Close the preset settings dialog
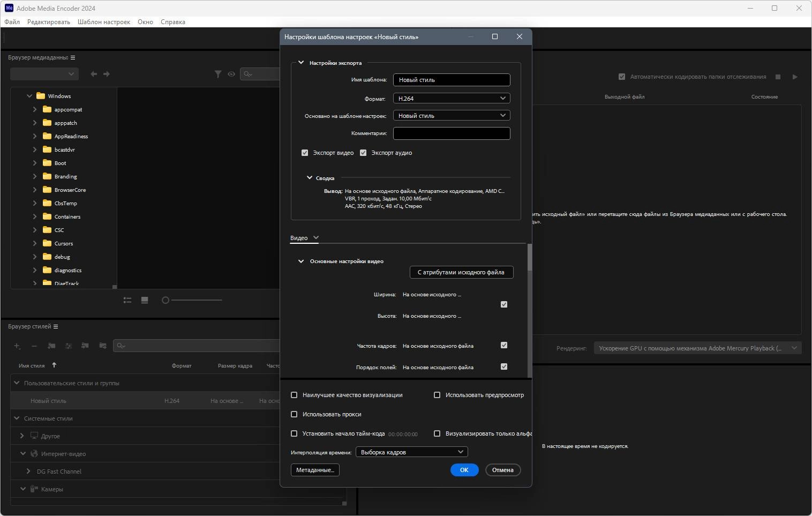Screen dimensions: 812x516 (x=519, y=36)
